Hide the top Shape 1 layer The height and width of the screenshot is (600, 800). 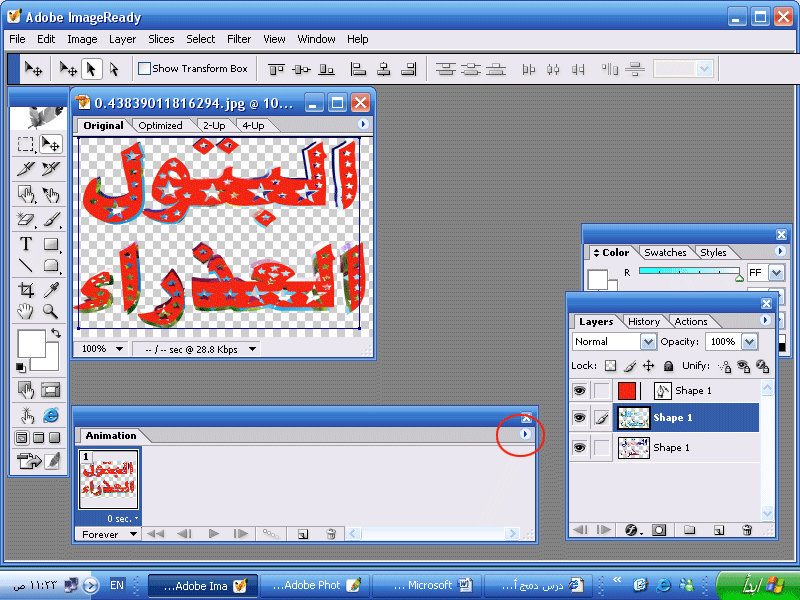tap(579, 391)
